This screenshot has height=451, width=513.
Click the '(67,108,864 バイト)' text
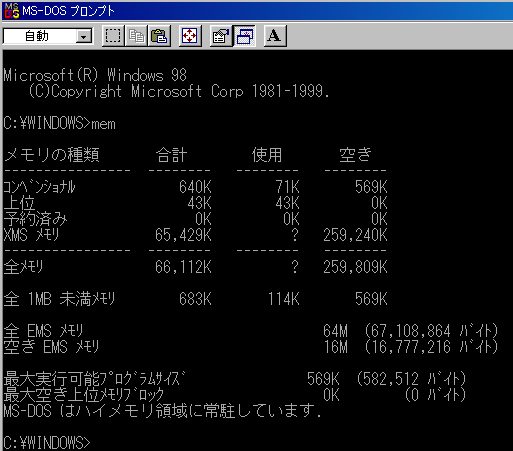[x=431, y=331]
